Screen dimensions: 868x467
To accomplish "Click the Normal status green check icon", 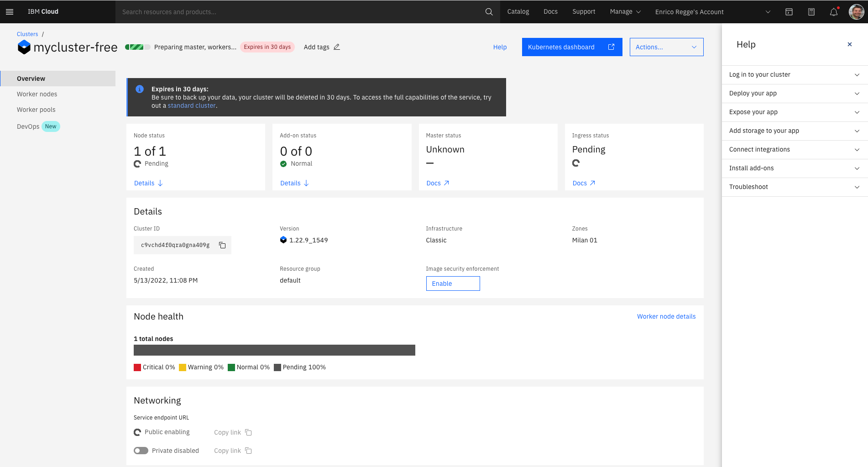I will click(283, 164).
